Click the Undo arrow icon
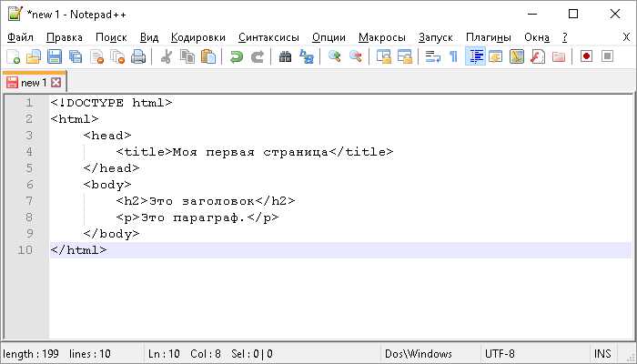The height and width of the screenshot is (364, 637). coord(236,56)
